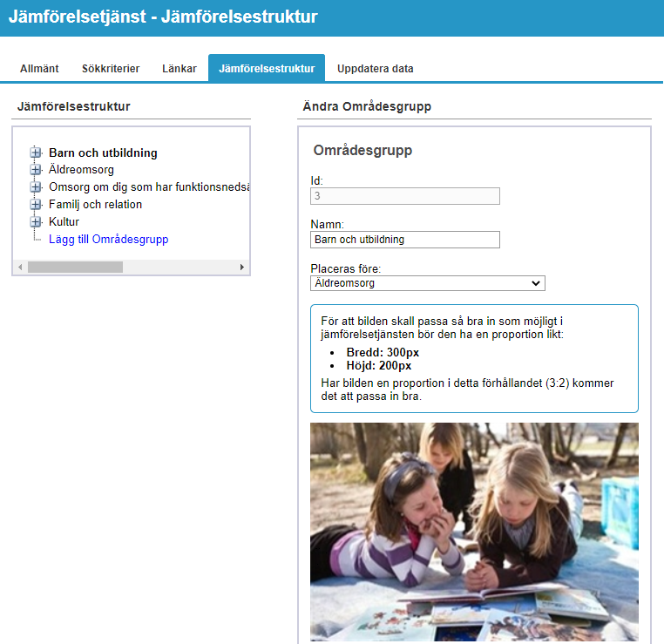664x644 pixels.
Task: Click the Ändra Områdesgrupp heading
Action: click(x=367, y=106)
